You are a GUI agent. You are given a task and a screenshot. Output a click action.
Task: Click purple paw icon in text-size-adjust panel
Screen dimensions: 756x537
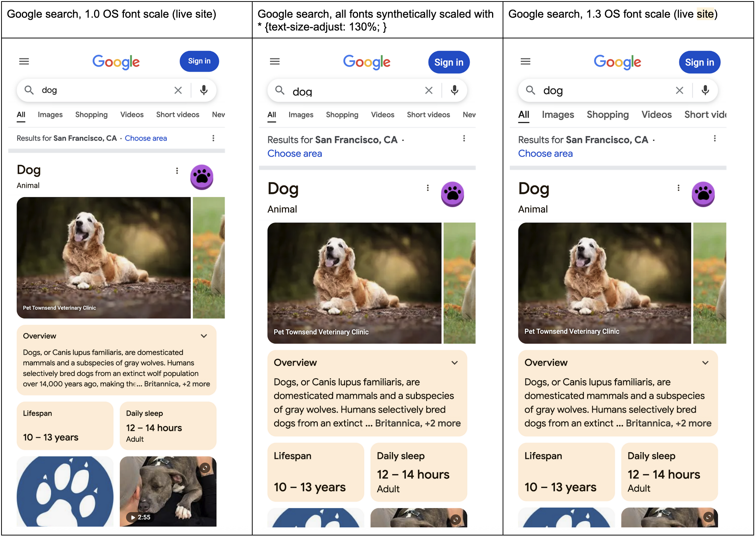(x=453, y=194)
